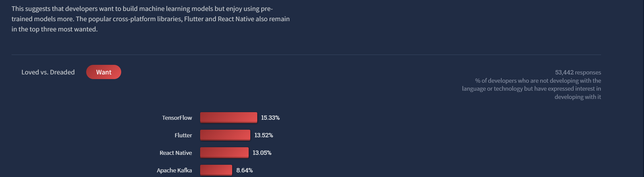Click the 'trained models more' paragraph line

click(x=151, y=19)
